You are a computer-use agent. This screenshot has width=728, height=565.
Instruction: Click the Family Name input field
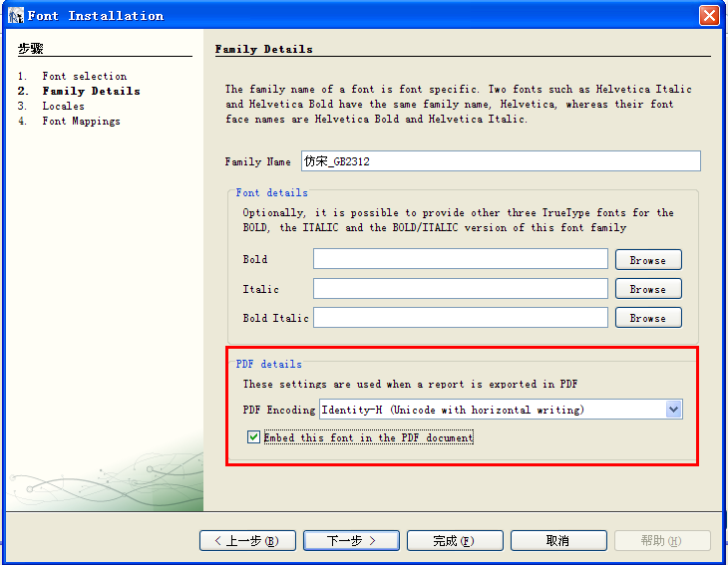click(x=501, y=161)
